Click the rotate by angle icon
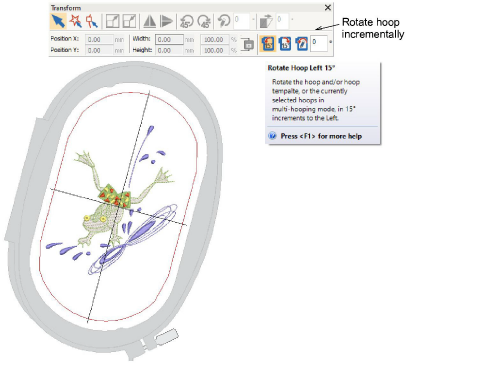 [224, 21]
